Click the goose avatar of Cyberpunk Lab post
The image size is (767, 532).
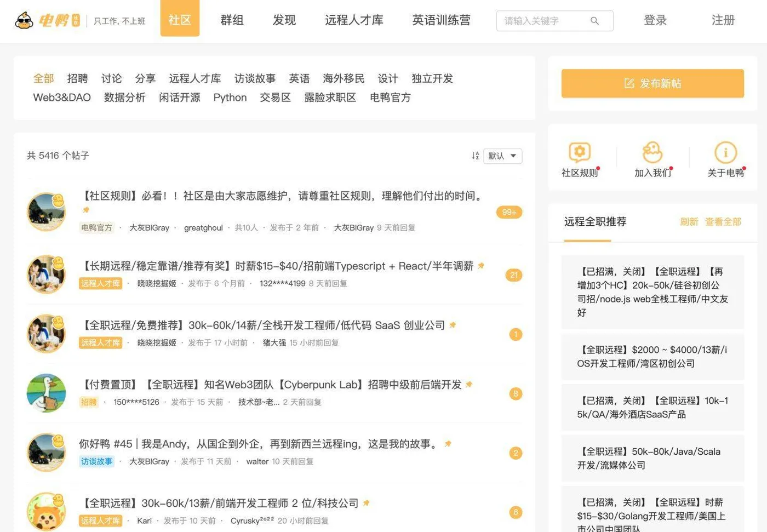click(46, 393)
